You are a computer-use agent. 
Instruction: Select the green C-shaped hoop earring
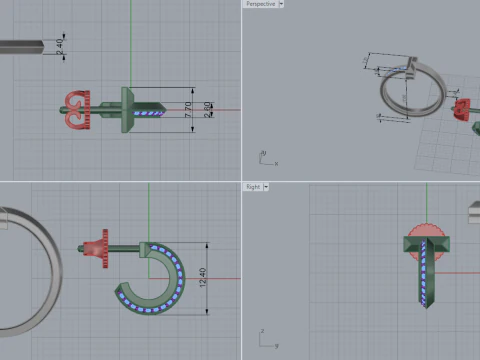click(178, 277)
